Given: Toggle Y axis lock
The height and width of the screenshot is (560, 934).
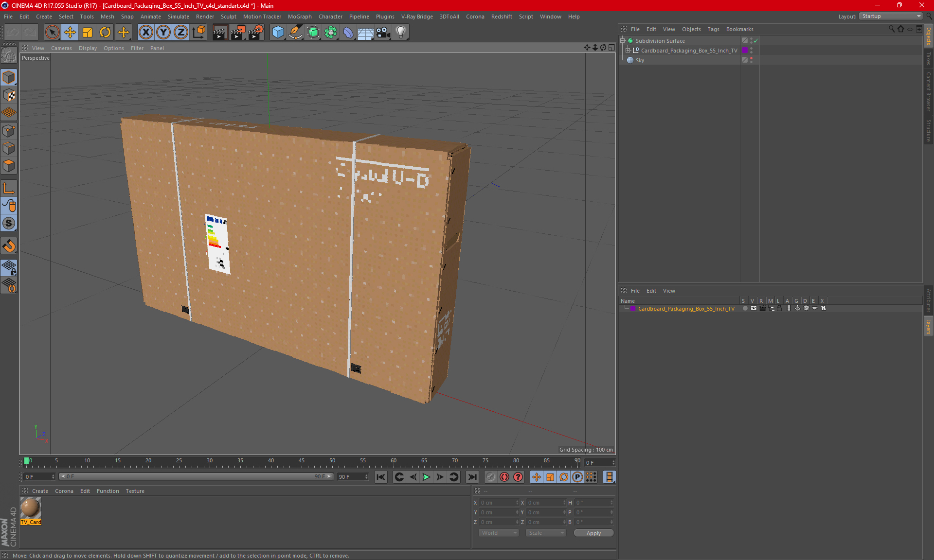Looking at the screenshot, I should point(163,32).
